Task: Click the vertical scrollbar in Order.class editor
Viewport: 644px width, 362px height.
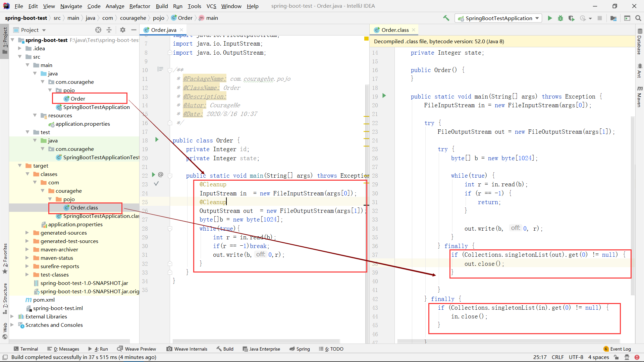Action: point(633,206)
